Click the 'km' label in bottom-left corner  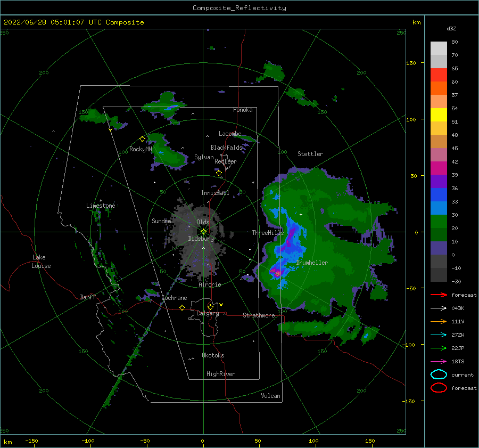[7, 442]
